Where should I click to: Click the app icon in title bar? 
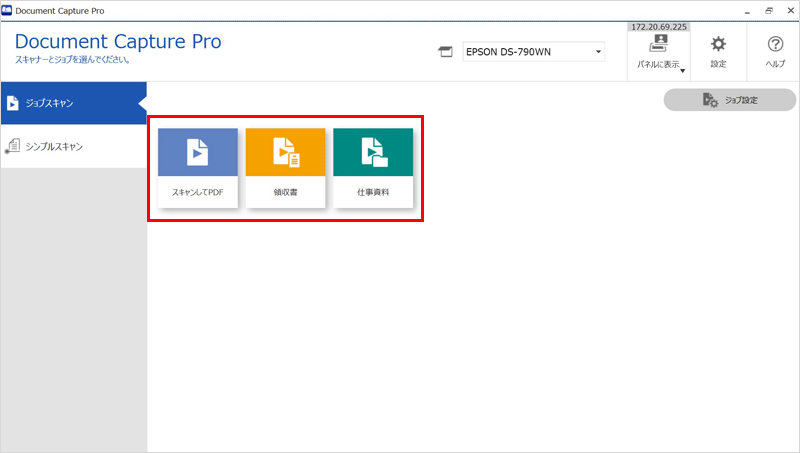tap(8, 9)
